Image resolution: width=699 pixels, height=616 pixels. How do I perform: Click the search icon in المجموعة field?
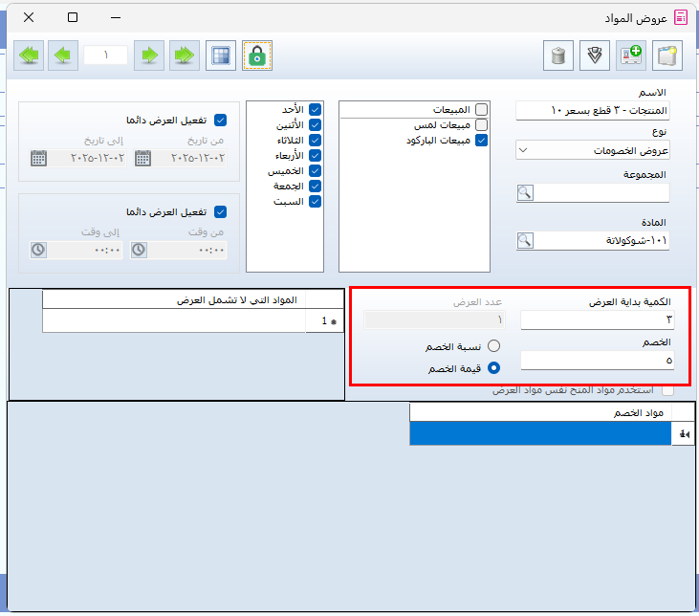525,193
